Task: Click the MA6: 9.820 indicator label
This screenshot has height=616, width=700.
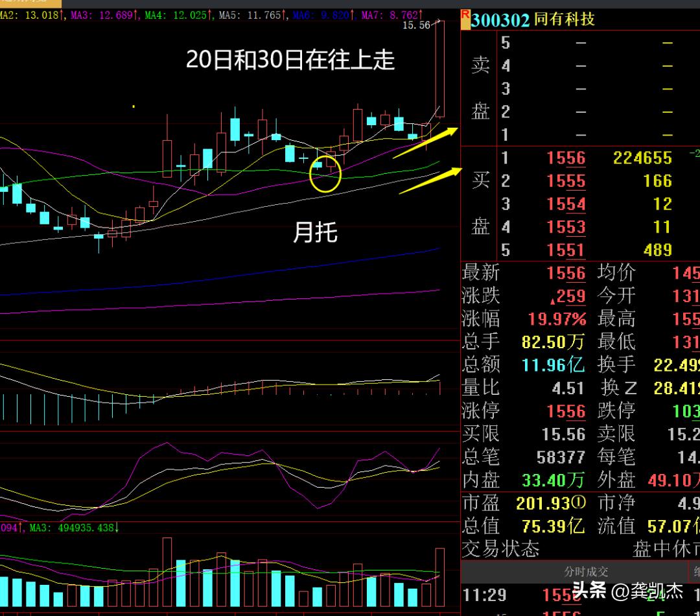Action: click(x=323, y=15)
